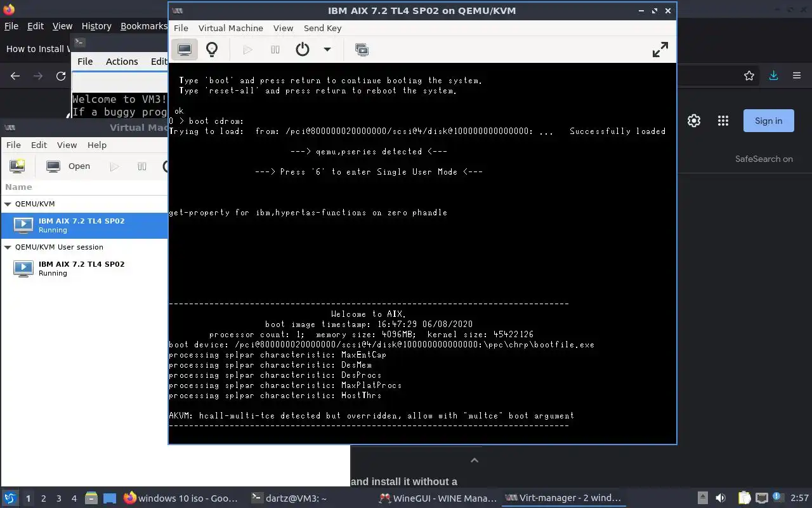Open network status tray icon
812x508 pixels.
point(761,498)
